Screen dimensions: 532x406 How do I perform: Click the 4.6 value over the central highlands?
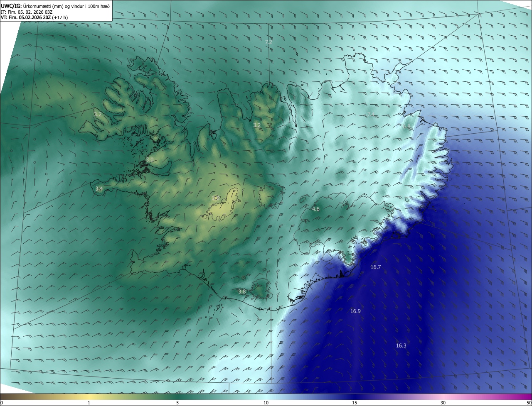pos(315,209)
